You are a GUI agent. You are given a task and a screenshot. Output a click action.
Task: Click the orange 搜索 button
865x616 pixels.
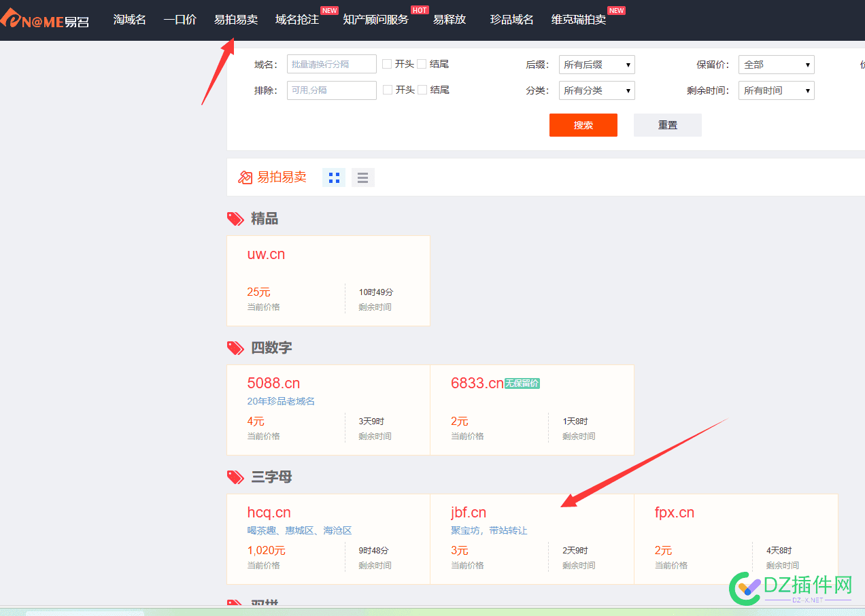tap(583, 125)
